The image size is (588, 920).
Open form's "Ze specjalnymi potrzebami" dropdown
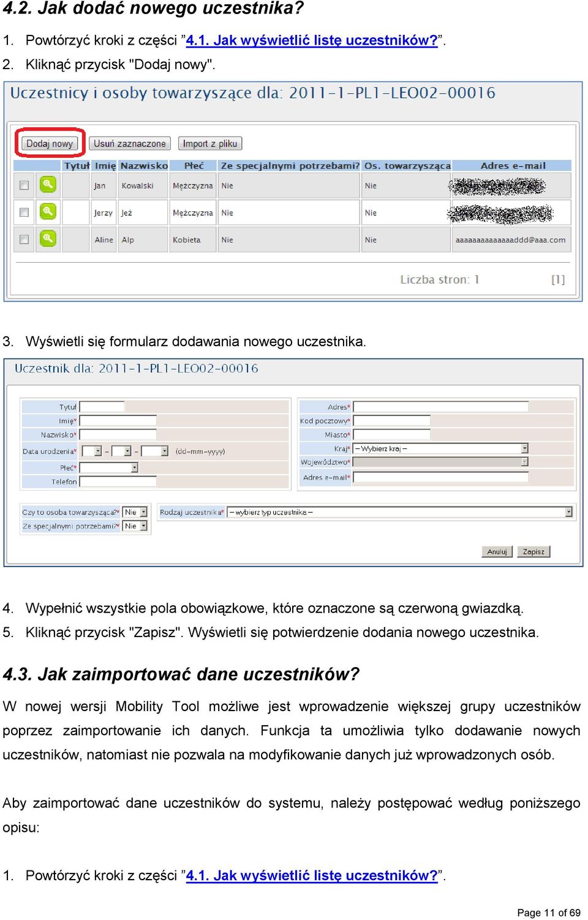135,526
